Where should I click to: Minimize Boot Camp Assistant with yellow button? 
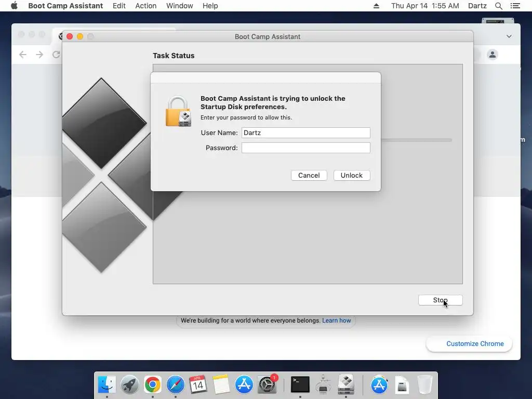(80, 36)
